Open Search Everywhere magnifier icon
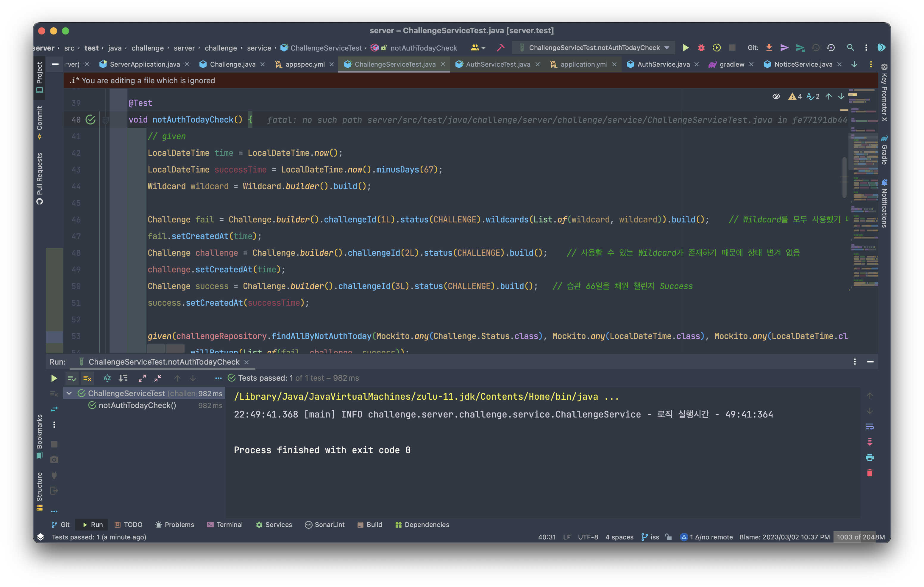The width and height of the screenshot is (924, 587). [850, 48]
